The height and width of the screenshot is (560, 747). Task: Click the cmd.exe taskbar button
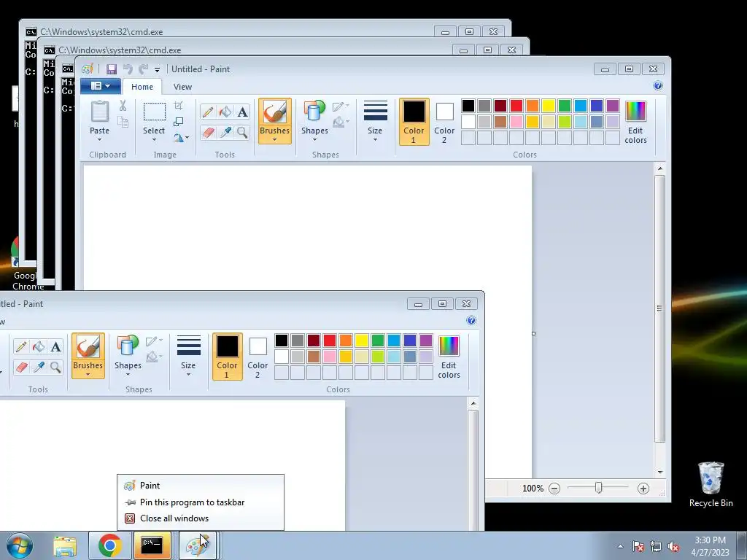coord(152,545)
